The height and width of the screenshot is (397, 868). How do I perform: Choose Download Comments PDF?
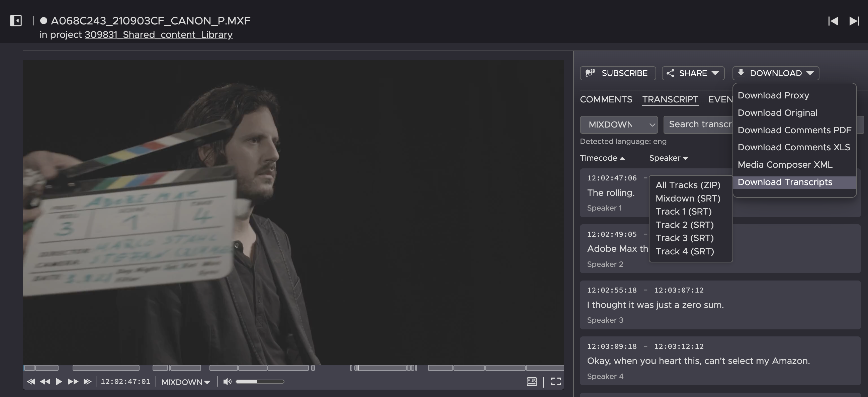[x=794, y=130]
